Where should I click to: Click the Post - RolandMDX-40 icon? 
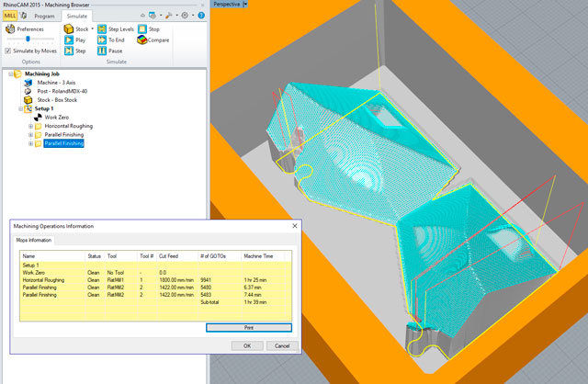coord(28,91)
